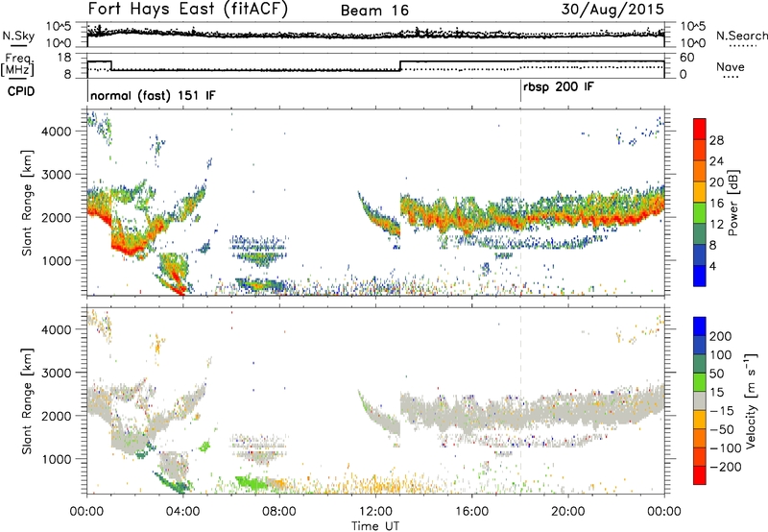Click the '100' Velocity colorbar tick label
The image size is (768, 532).
[x=721, y=354]
